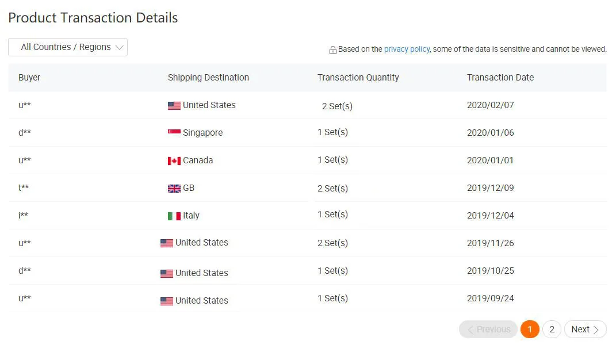
Task: Click the Transaction Quantity column header
Action: 358,78
